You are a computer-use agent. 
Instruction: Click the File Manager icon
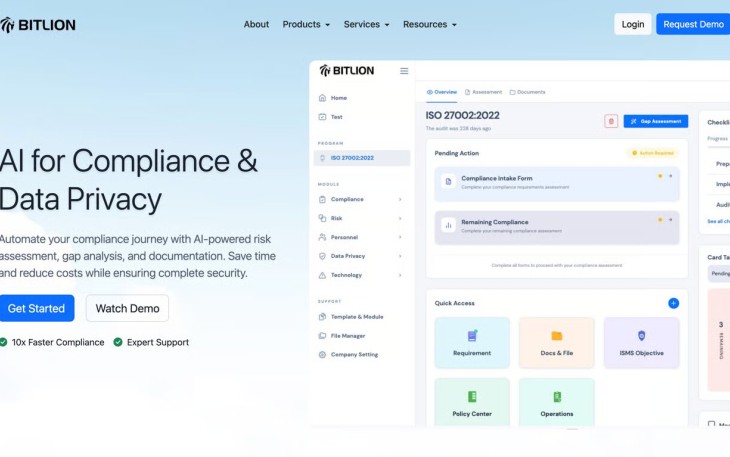click(322, 336)
